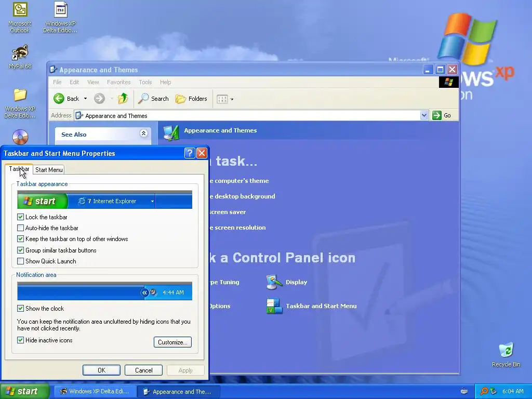The width and height of the screenshot is (532, 399).
Task: Click the Back arrow in Explorer toolbar
Action: click(x=59, y=98)
